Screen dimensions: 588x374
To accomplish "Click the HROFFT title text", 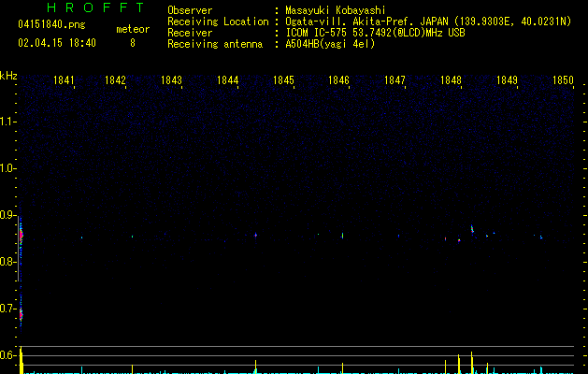I will [x=95, y=7].
